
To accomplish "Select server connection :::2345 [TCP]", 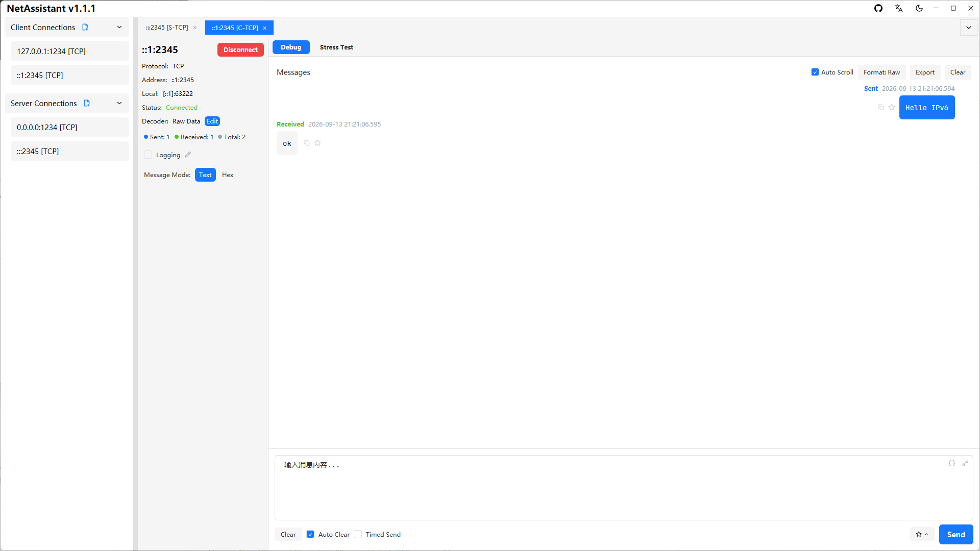I will pyautogui.click(x=70, y=151).
